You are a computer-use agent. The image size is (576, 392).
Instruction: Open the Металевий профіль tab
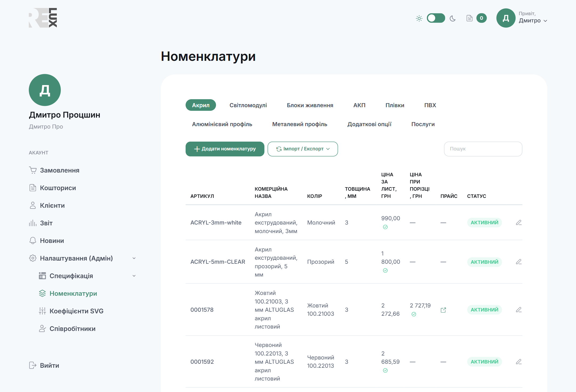tap(299, 124)
